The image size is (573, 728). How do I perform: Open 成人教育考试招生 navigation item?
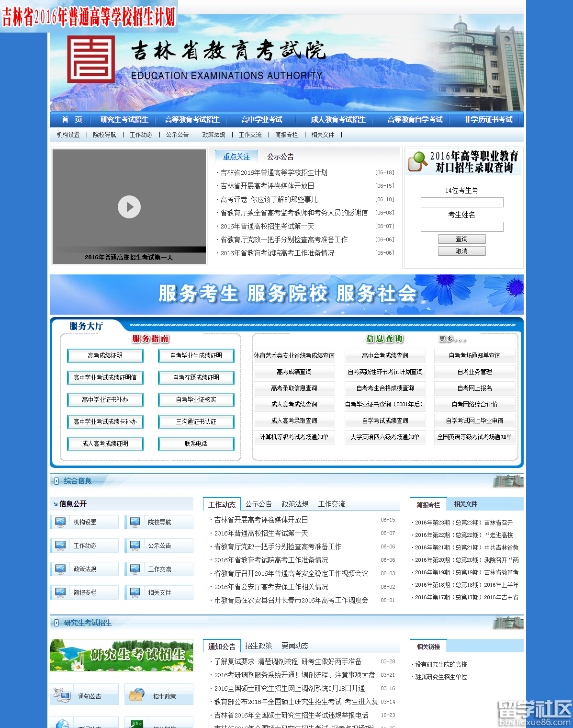[338, 119]
